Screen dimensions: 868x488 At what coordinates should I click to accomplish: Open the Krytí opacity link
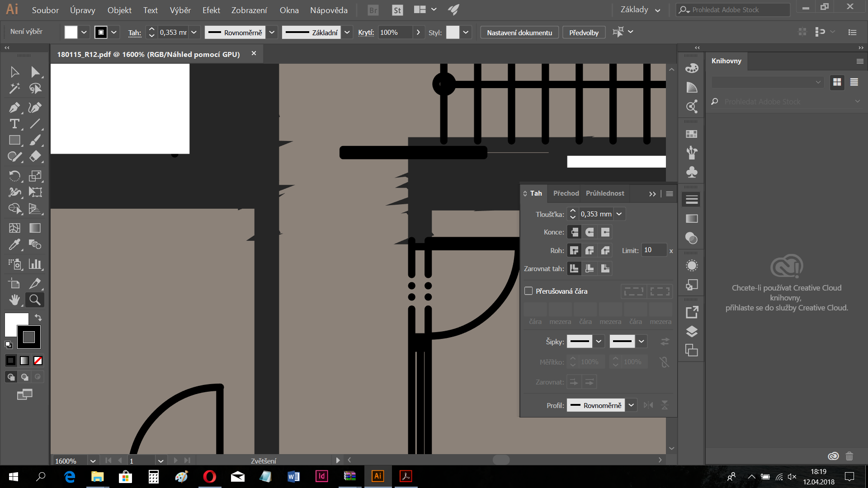pyautogui.click(x=366, y=33)
